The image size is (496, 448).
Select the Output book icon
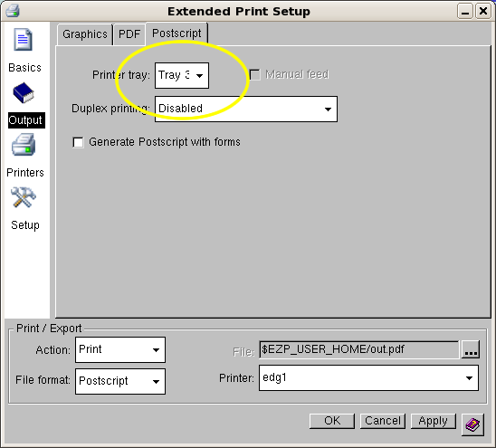point(24,93)
